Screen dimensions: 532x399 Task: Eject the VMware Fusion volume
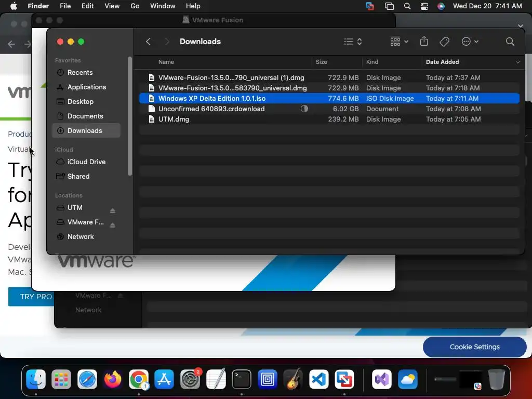[x=113, y=225]
